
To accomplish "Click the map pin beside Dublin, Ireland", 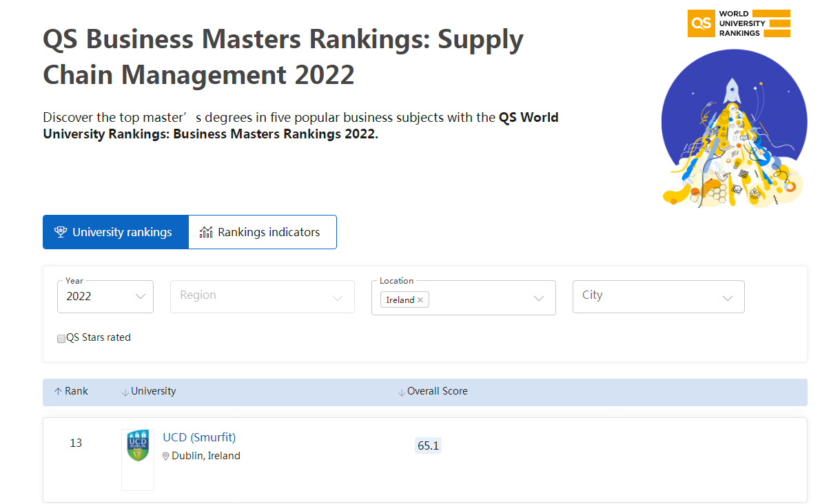I will click(166, 456).
